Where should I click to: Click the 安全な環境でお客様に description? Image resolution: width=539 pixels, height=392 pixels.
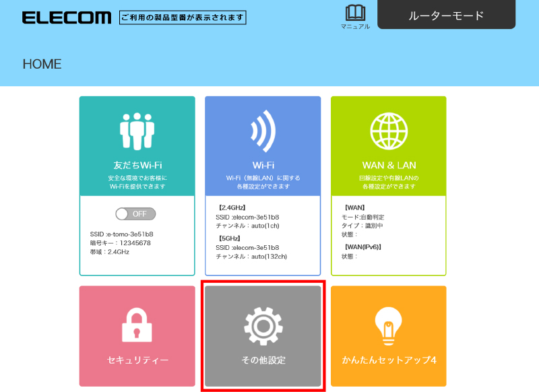[137, 178]
